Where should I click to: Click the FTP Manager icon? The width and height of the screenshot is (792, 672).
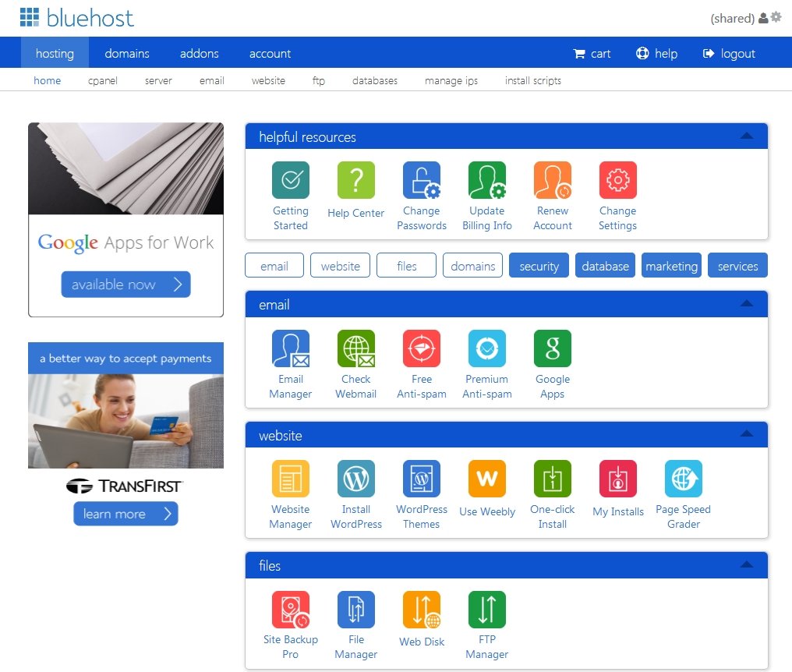pos(487,609)
